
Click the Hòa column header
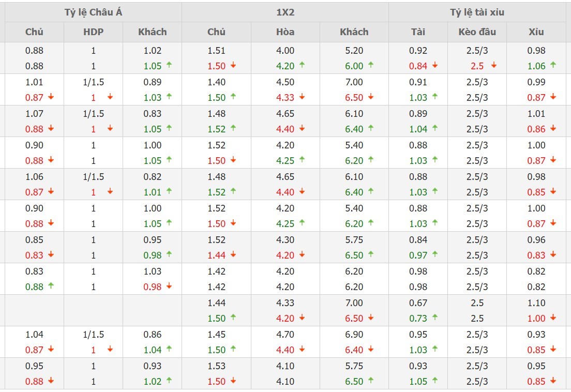(x=285, y=32)
